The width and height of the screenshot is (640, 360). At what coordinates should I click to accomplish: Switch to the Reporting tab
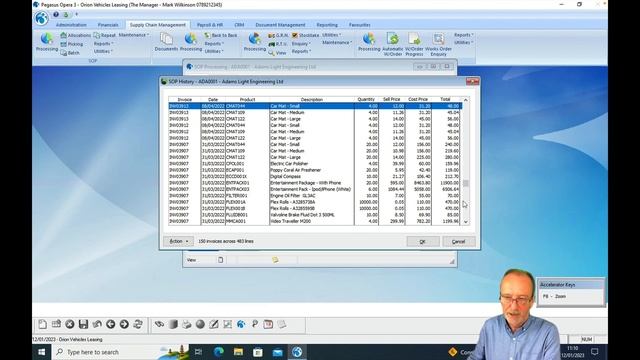click(327, 25)
